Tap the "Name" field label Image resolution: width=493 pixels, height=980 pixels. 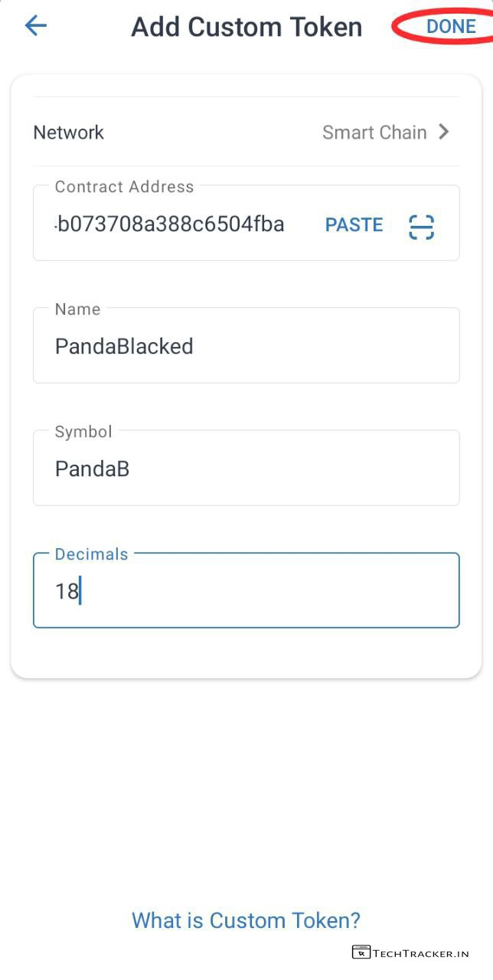coord(77,309)
